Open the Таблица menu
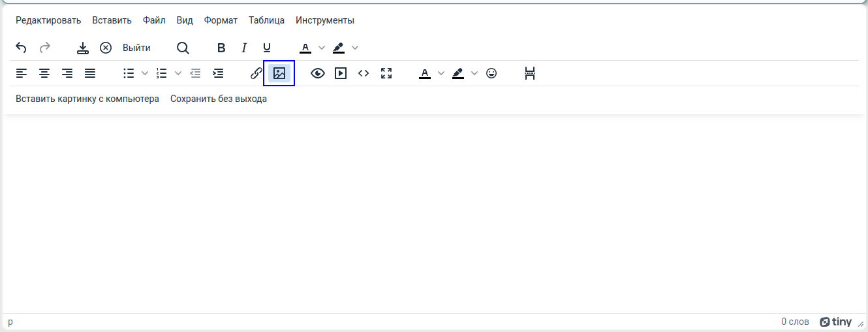The width and height of the screenshot is (868, 332). tap(266, 20)
